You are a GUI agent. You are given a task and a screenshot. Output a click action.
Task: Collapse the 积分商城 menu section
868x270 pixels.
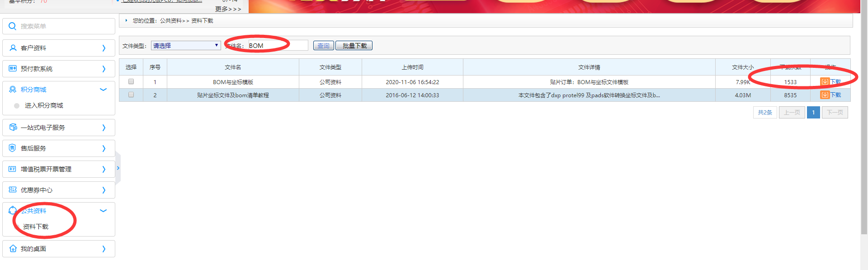click(x=103, y=90)
